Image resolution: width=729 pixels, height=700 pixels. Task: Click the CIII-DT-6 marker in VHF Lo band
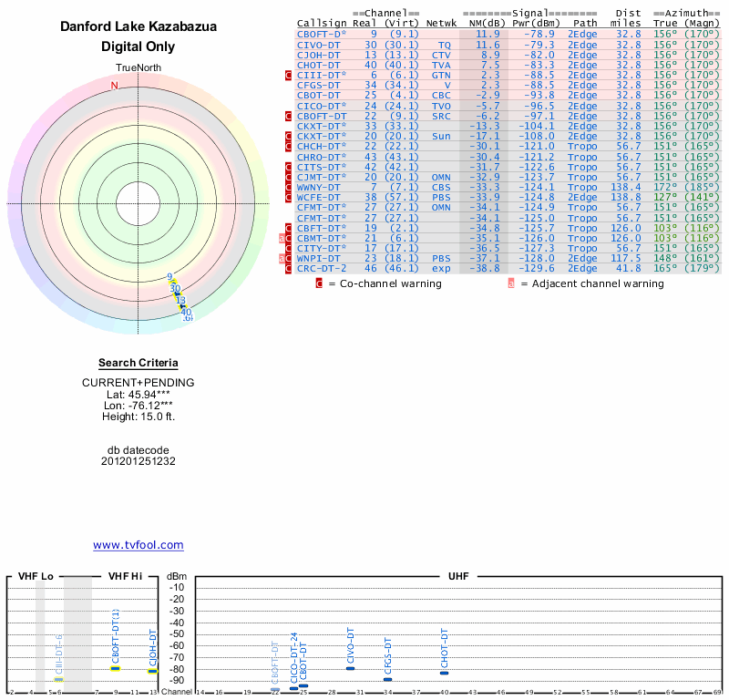58,680
